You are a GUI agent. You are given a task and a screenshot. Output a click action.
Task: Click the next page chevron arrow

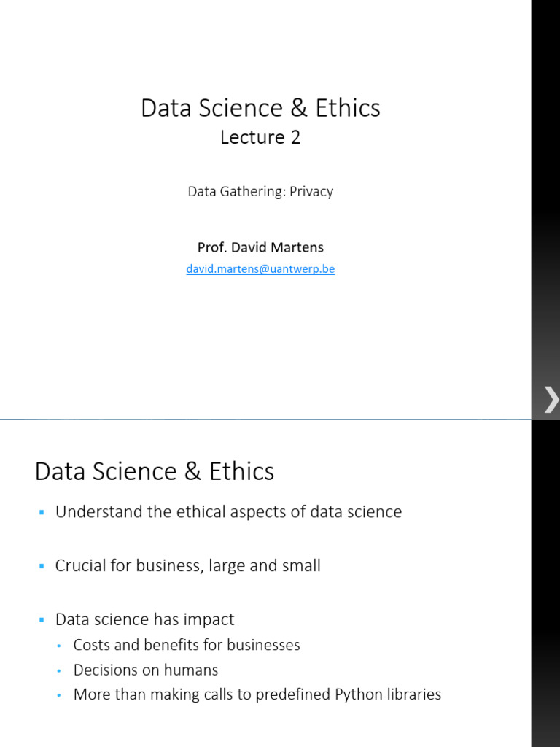pos(551,399)
